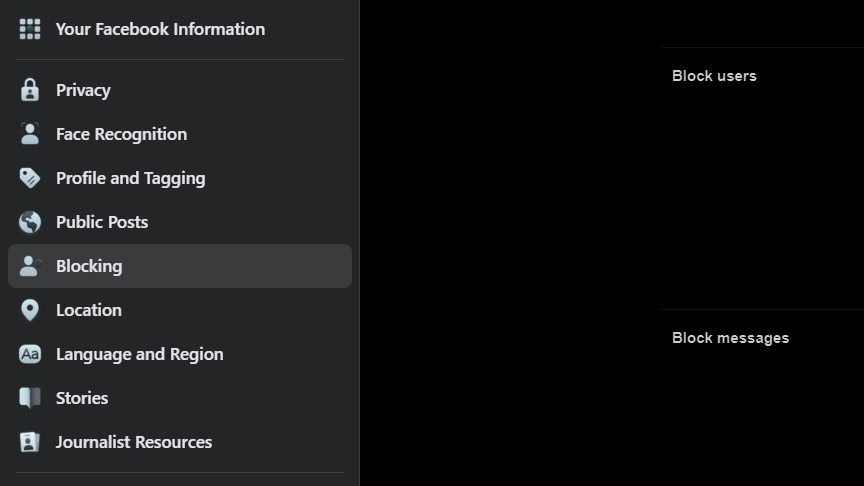Open Profile and Tagging settings
The height and width of the screenshot is (486, 864).
click(130, 178)
